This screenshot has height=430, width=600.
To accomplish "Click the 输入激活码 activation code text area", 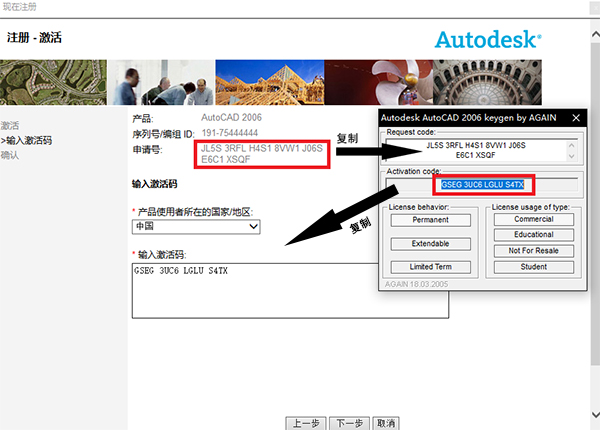I will [x=290, y=291].
